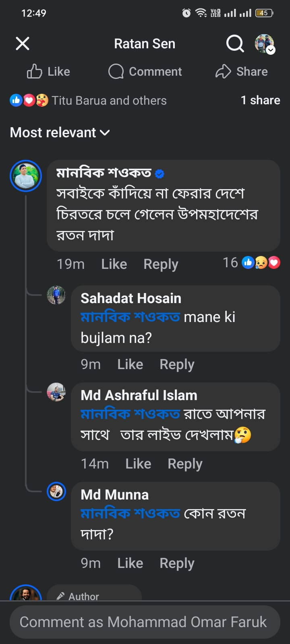Focus the Comment as Mohammad Omar Faruk field
This screenshot has width=290, height=644.
pyautogui.click(x=143, y=622)
